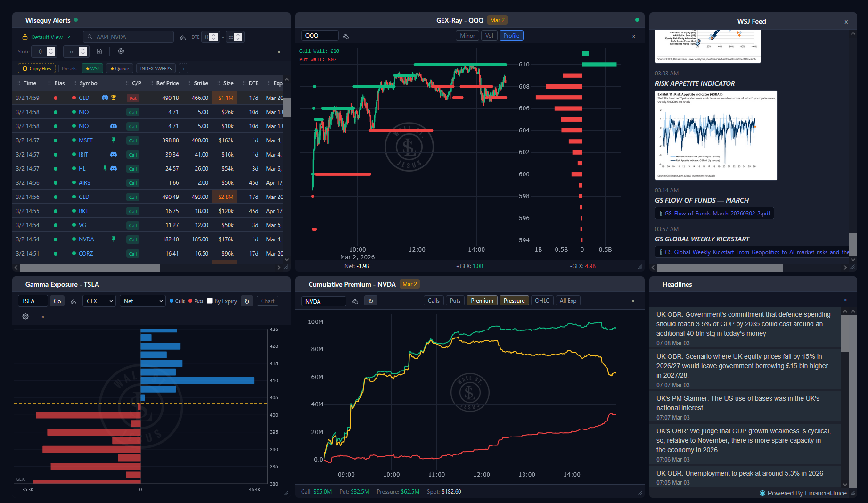The height and width of the screenshot is (503, 868).
Task: Open GS_Global_Weekly_Kickstart PDF link
Action: pos(757,252)
